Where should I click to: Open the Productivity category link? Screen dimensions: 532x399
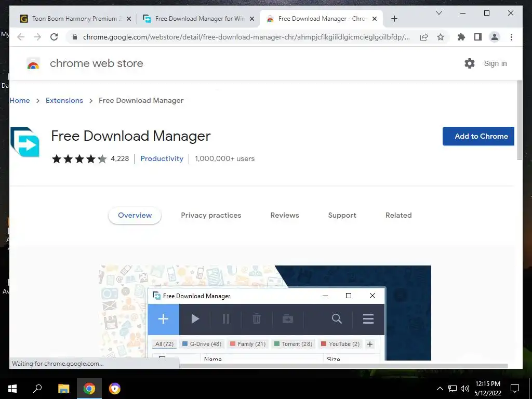point(162,159)
